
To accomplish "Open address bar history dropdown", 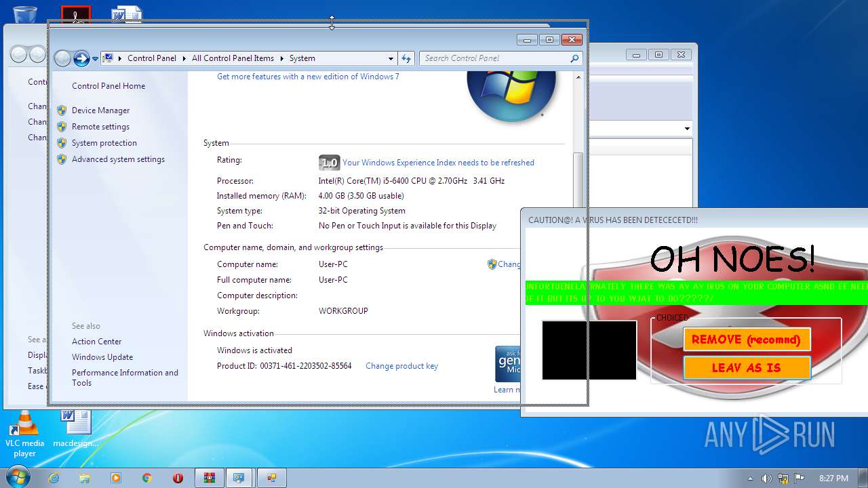I will click(x=391, y=58).
